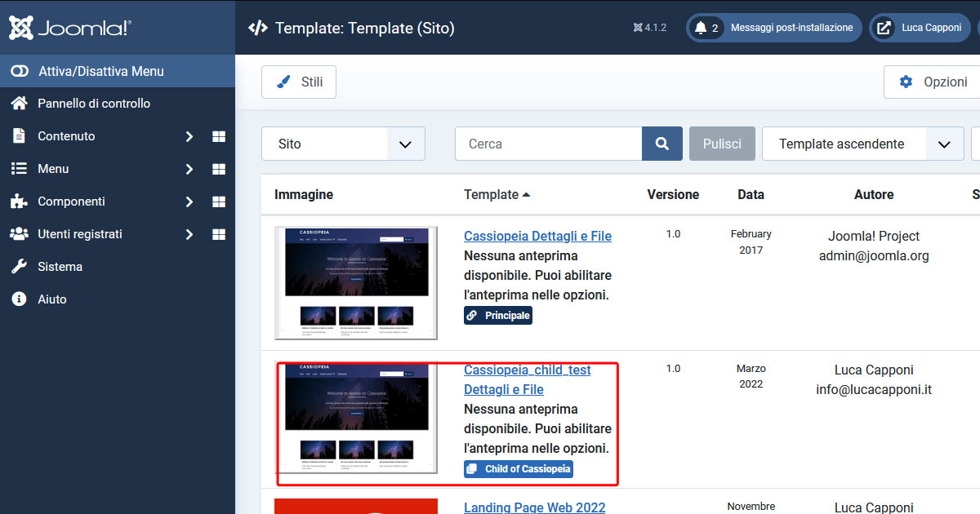Click the info icon beside Aiuto
The height and width of the screenshot is (514, 980).
click(19, 299)
